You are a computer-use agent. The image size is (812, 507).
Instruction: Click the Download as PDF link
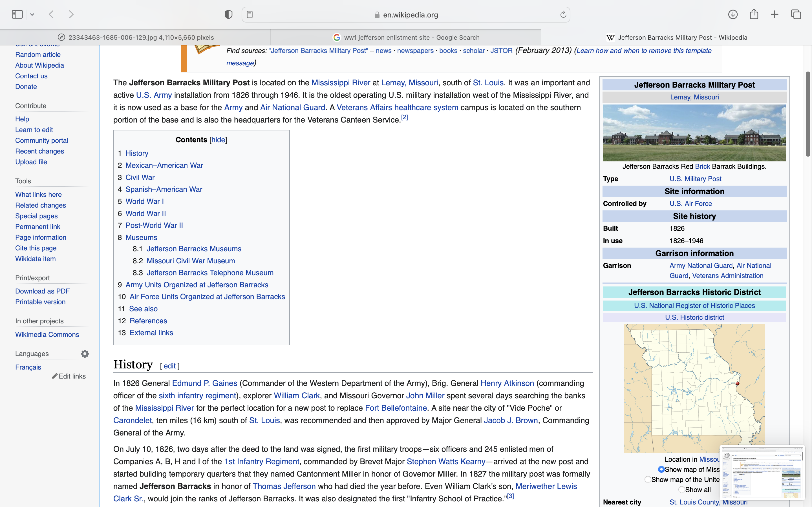[42, 292]
